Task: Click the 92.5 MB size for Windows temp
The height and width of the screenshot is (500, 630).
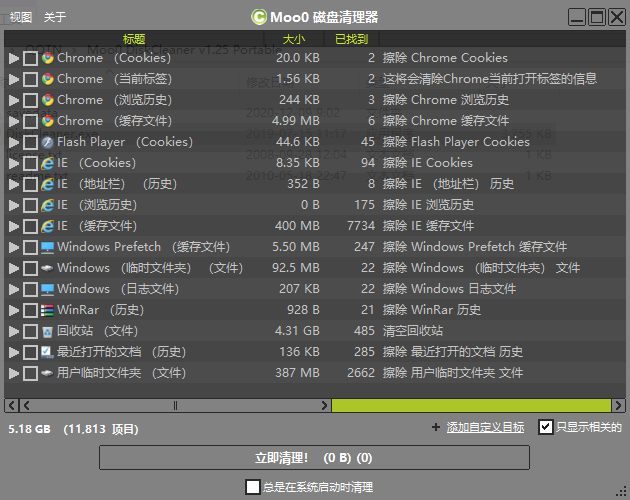Action: tap(296, 268)
